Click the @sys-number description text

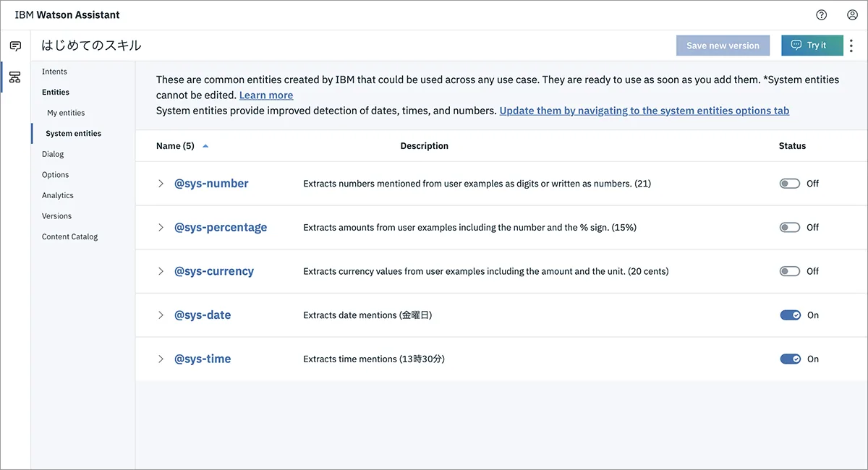477,184
